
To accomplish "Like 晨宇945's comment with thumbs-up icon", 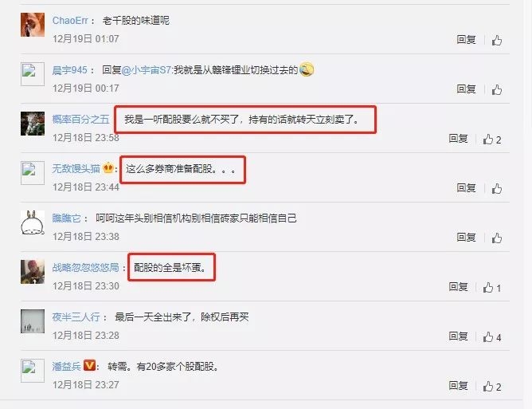I will [497, 89].
